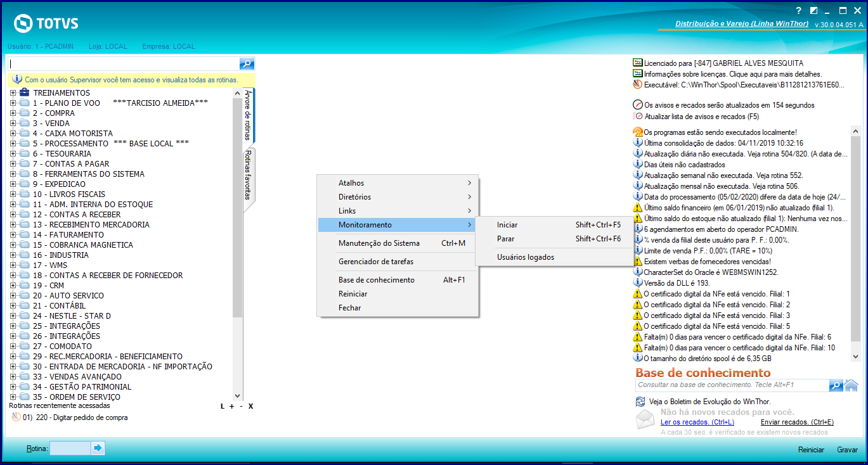Image resolution: width=868 pixels, height=465 pixels.
Task: Click the timer icon beside 'Os avisos e recados'
Action: click(x=638, y=105)
